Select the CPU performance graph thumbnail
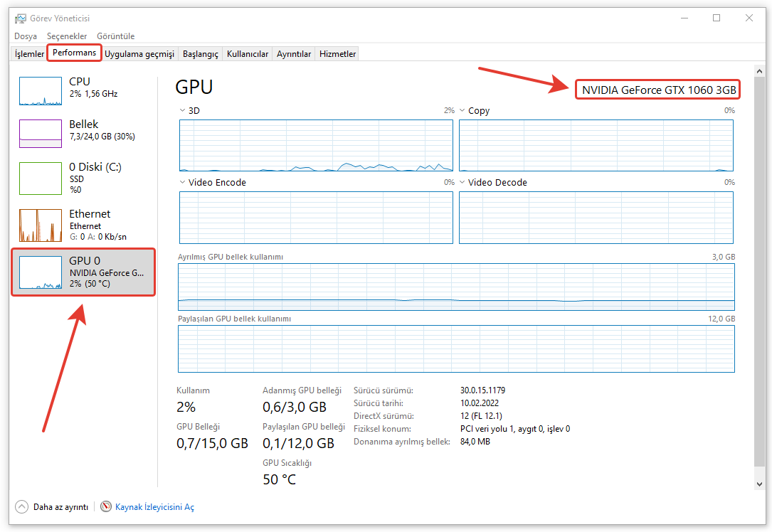 click(40, 91)
